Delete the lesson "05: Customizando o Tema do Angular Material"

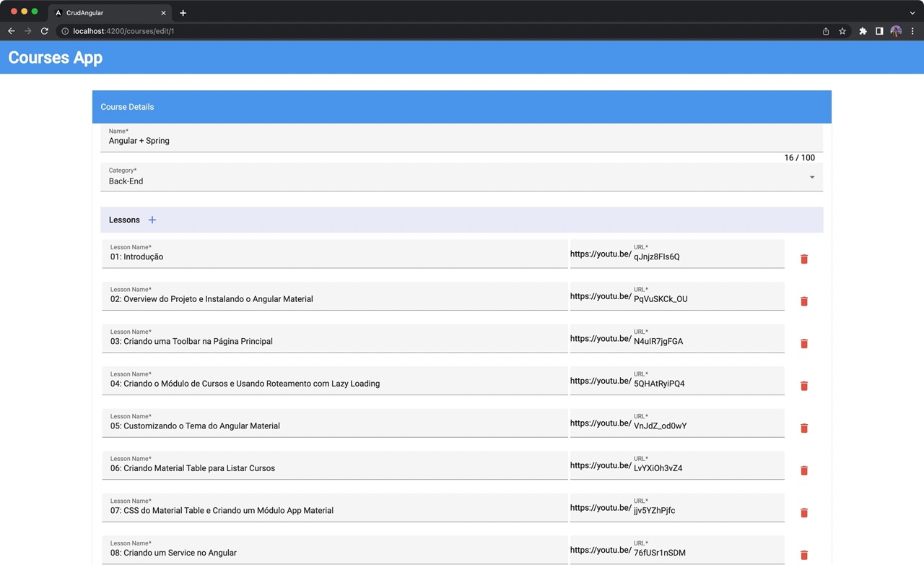(x=803, y=428)
